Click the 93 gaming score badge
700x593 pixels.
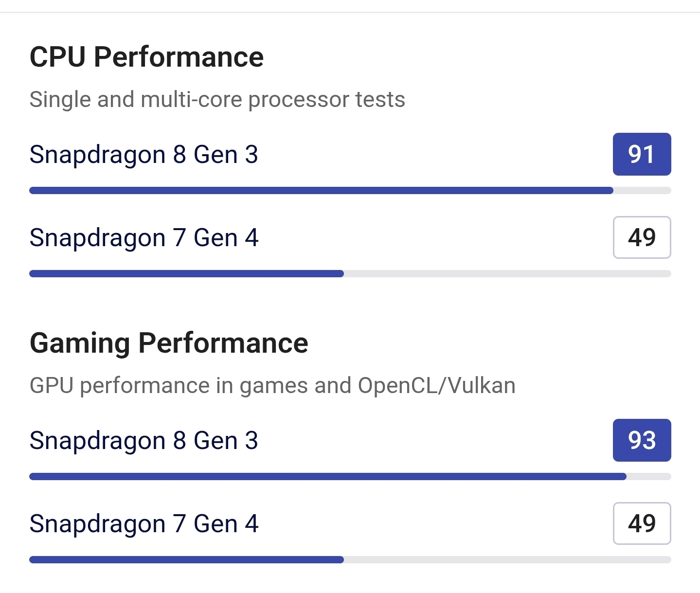642,440
